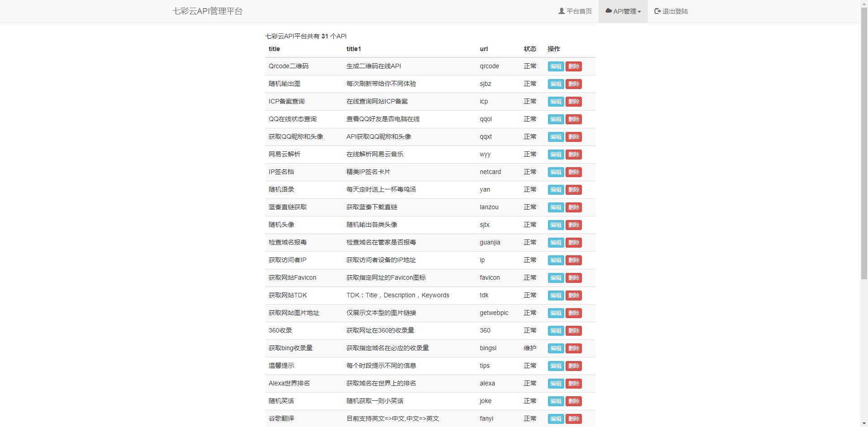Delete the 蓝奏直链获取 API entry
868x427 pixels.
click(573, 207)
